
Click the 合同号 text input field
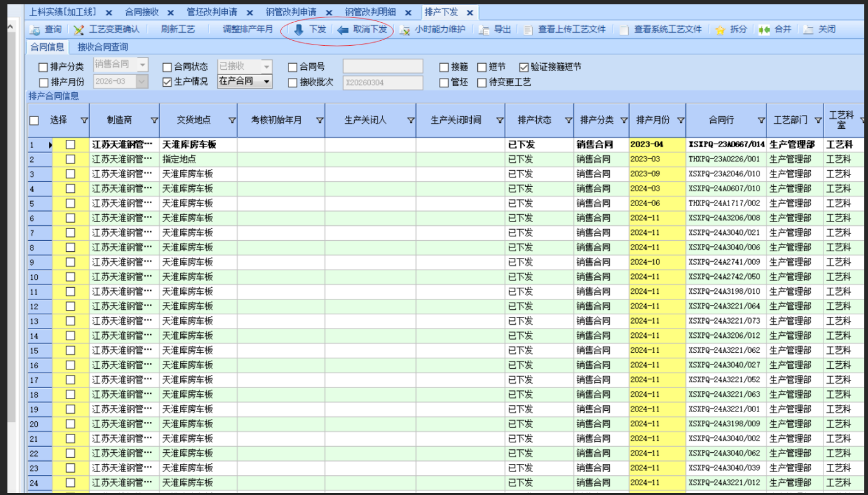click(383, 67)
